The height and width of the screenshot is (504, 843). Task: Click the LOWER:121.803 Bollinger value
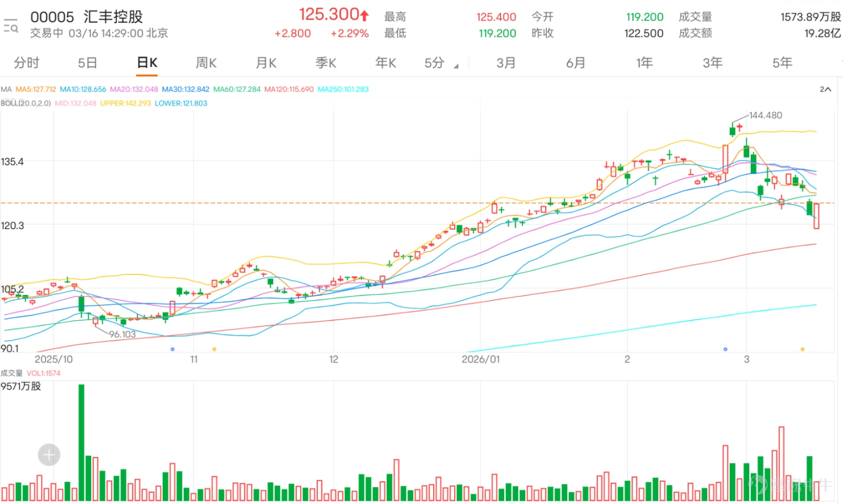coord(181,103)
